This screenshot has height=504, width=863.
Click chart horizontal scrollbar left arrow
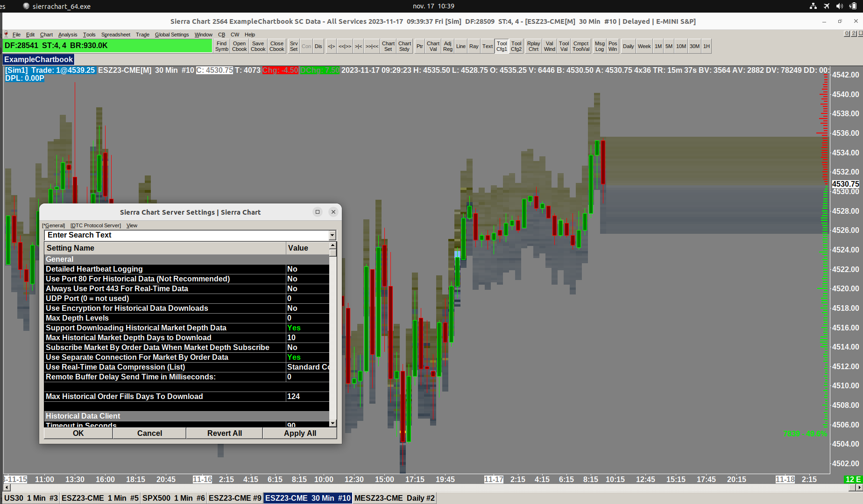click(x=7, y=488)
